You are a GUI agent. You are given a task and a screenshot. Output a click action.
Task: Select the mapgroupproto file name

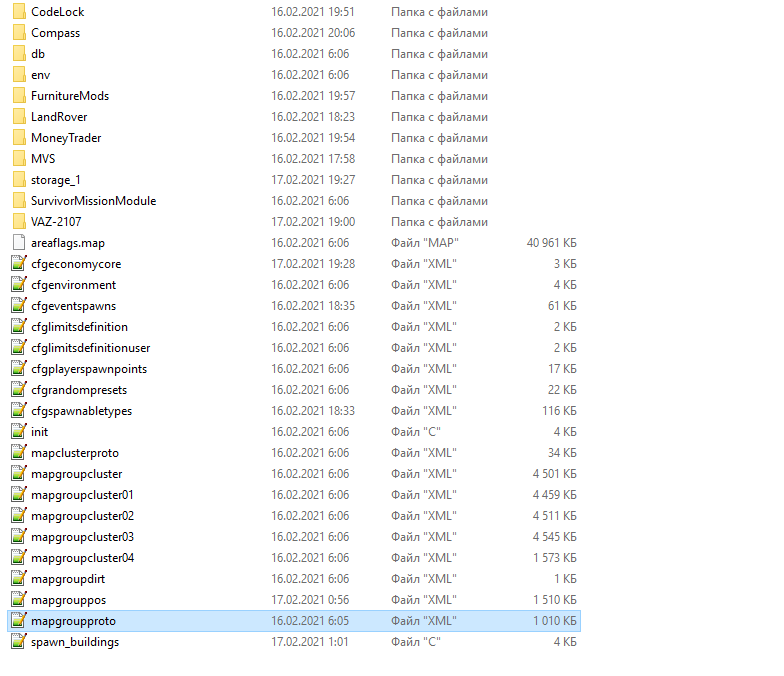tap(74, 621)
